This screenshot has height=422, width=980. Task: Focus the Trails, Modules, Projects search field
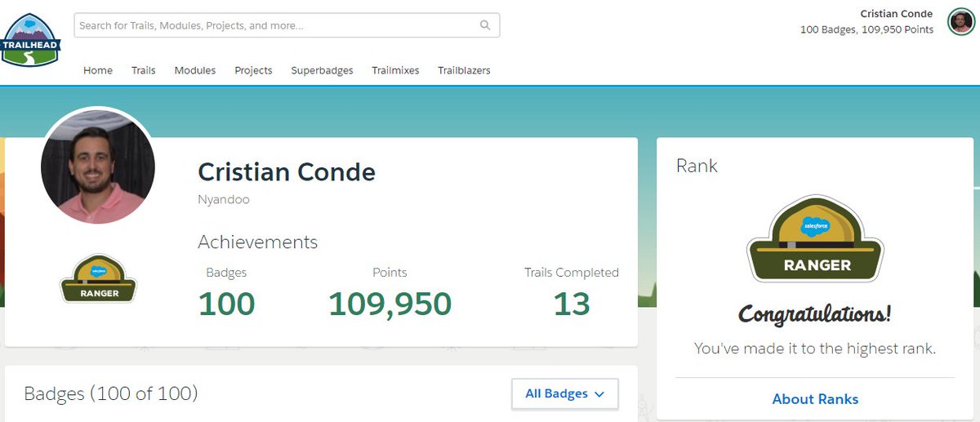287,25
